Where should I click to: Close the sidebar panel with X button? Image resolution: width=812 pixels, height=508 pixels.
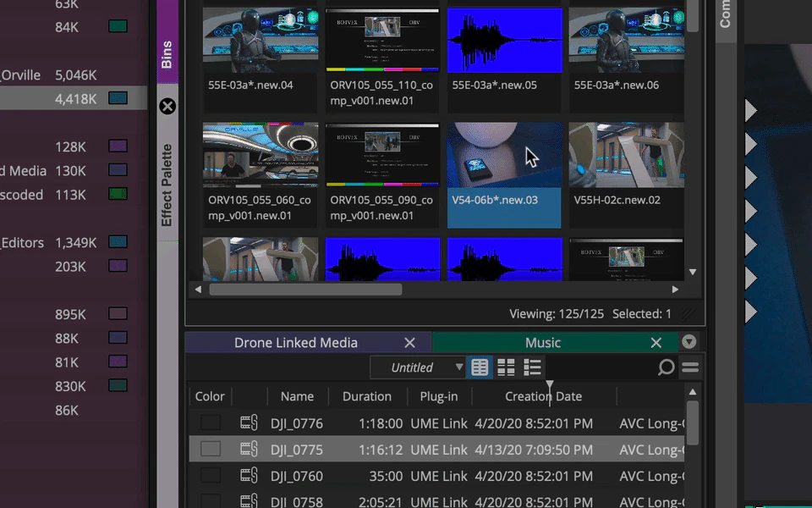(167, 106)
